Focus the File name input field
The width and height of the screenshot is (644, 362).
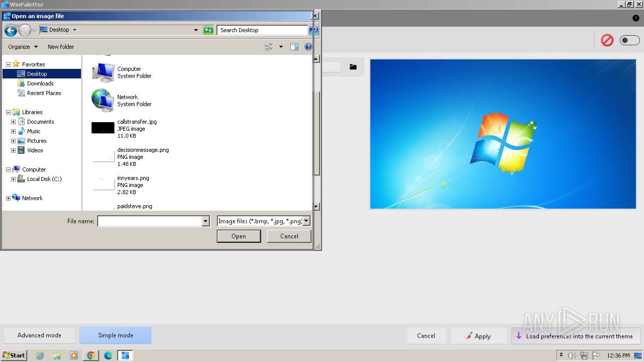coord(150,221)
